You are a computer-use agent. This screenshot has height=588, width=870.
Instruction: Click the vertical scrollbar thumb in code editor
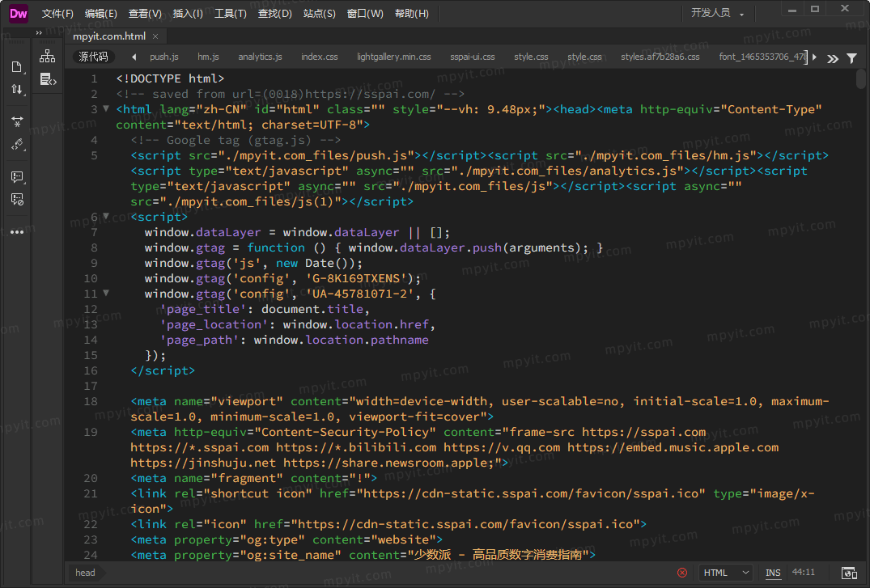click(860, 78)
